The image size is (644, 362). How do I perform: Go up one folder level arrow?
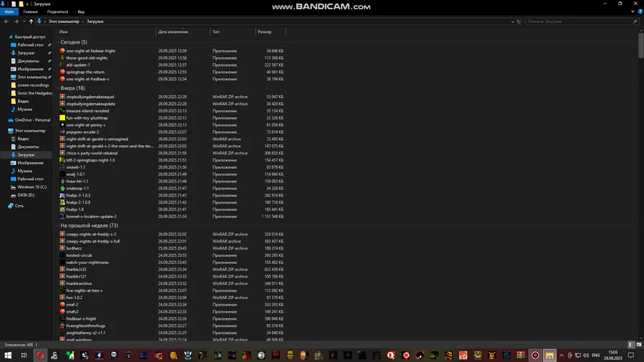pos(31,21)
